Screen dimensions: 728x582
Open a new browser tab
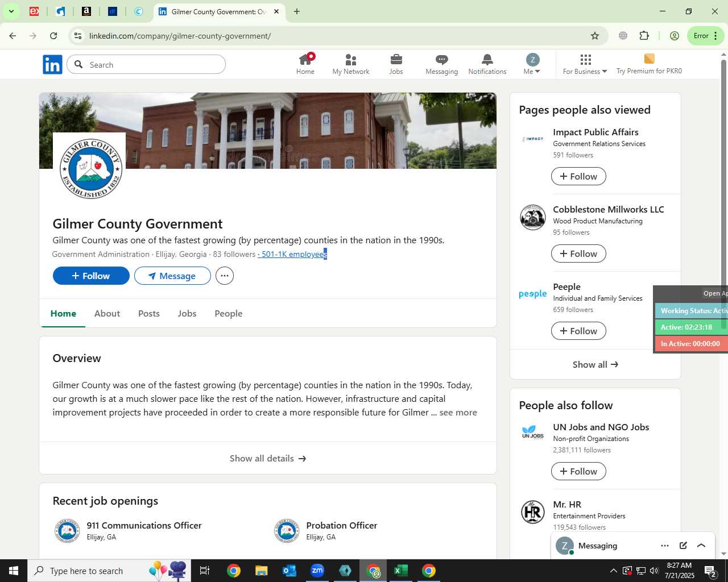pos(297,11)
